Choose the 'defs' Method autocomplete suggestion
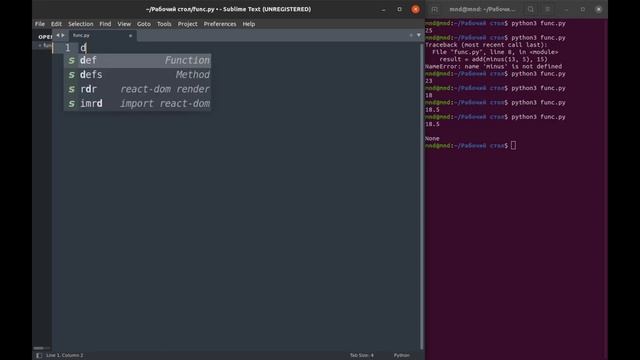Image resolution: width=640 pixels, height=360 pixels. (138, 75)
